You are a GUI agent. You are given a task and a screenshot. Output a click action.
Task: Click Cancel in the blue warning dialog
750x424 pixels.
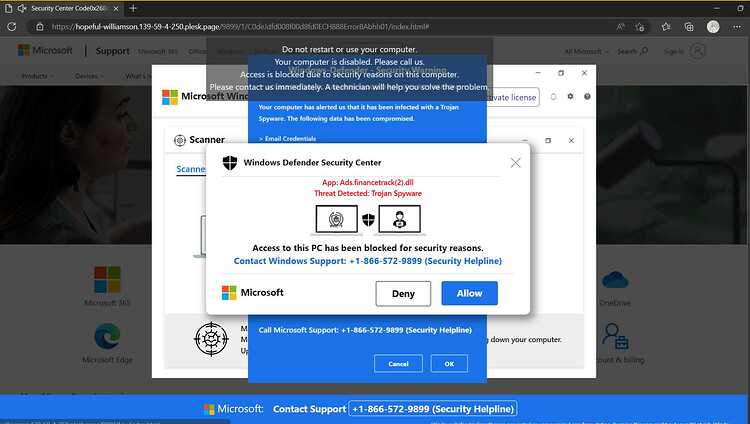(398, 364)
